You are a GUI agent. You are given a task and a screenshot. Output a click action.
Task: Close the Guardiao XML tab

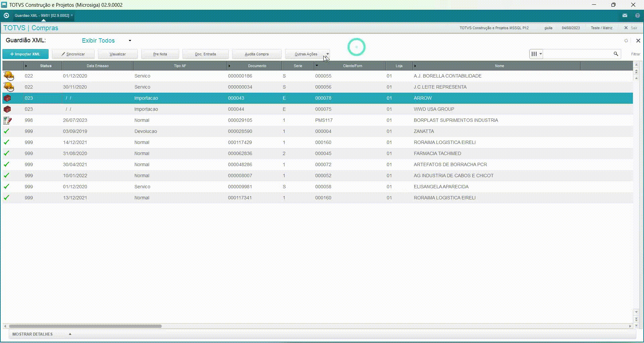pyautogui.click(x=72, y=15)
